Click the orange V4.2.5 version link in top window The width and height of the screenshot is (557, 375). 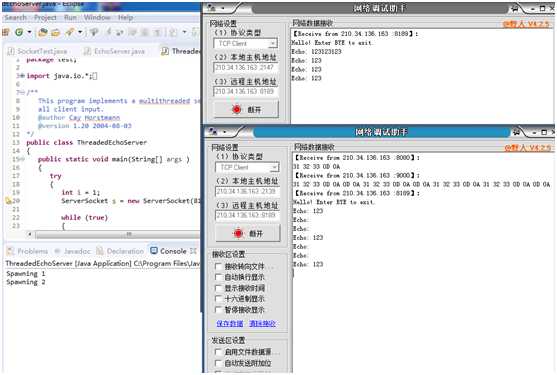pyautogui.click(x=527, y=24)
